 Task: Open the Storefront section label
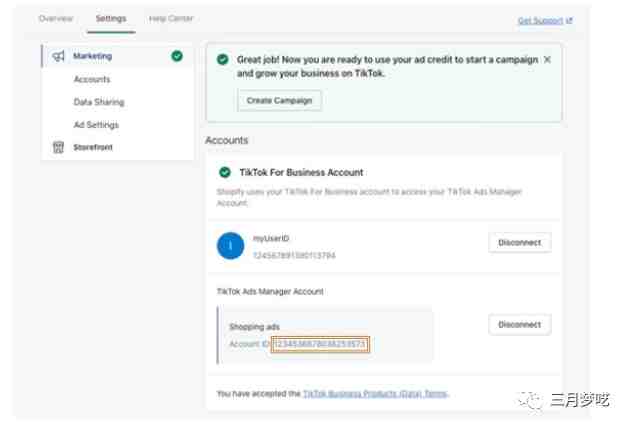coord(93,147)
